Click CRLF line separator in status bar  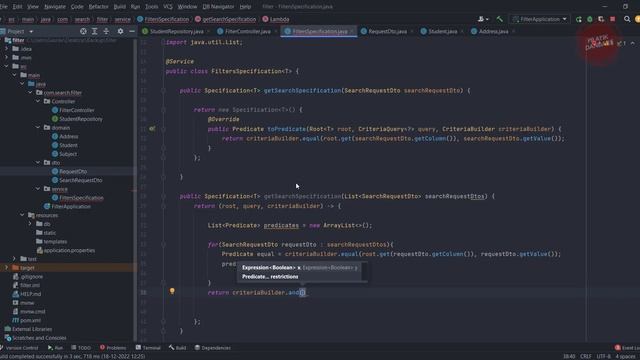[586, 356]
